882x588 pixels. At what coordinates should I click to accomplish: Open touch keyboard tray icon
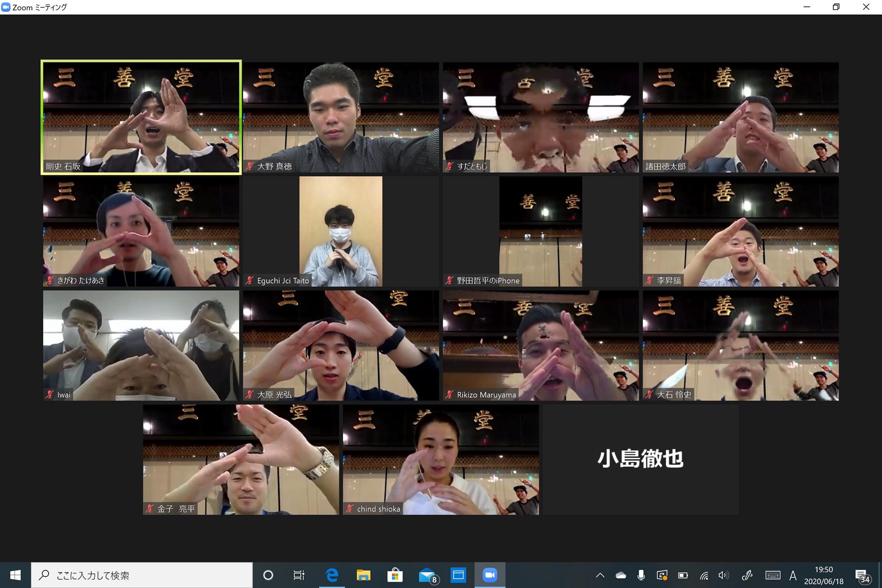click(773, 575)
